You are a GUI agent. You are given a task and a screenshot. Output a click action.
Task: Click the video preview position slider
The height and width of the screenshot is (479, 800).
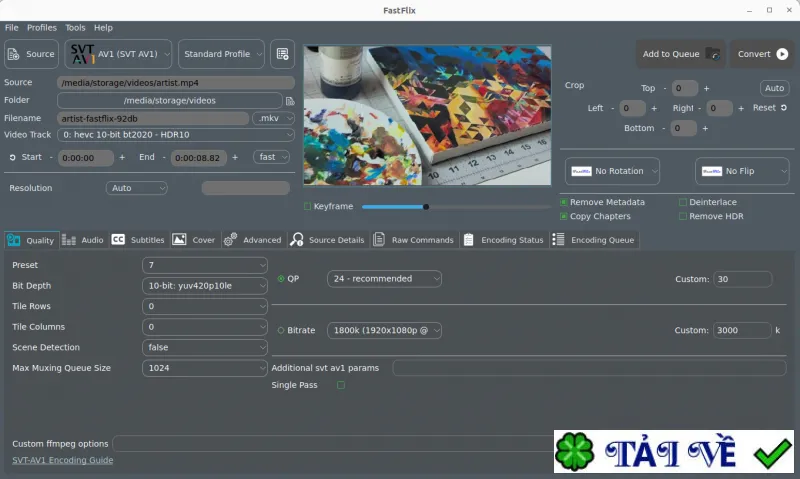456,207
